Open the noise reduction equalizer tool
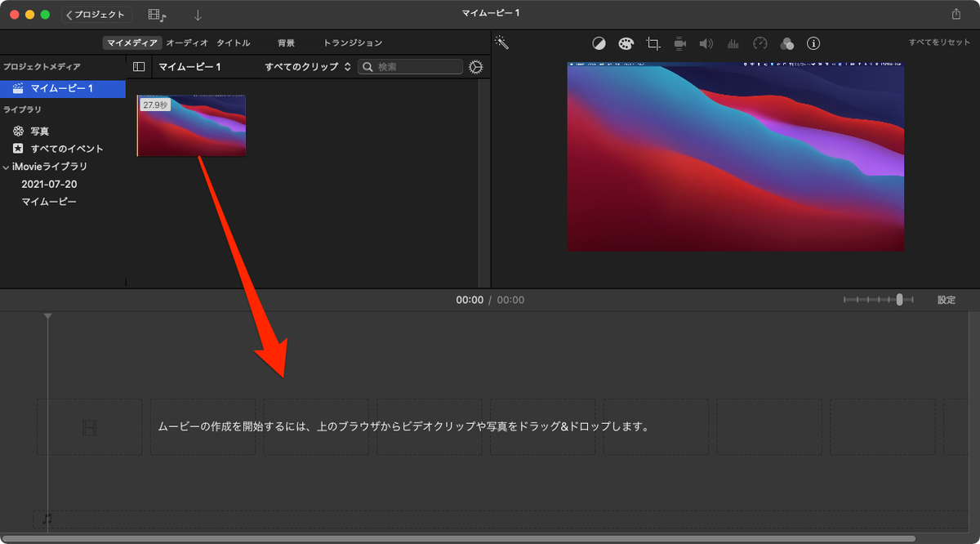The image size is (980, 544). click(x=733, y=43)
